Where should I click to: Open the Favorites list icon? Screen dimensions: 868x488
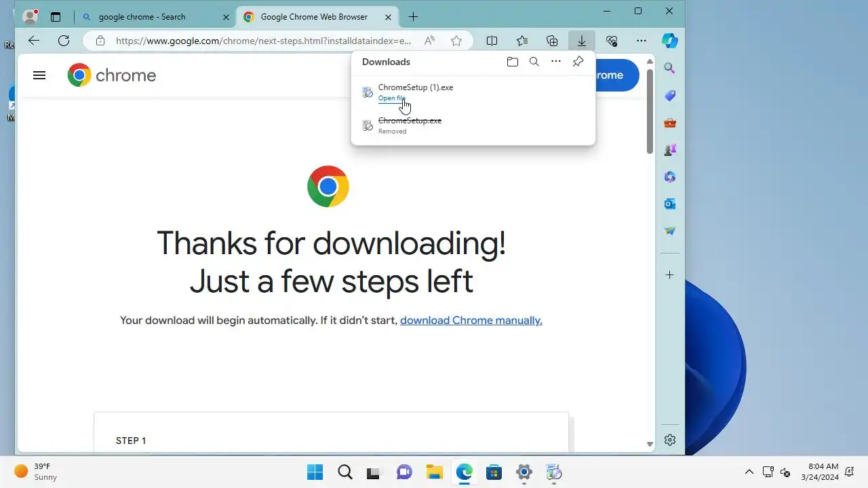[522, 41]
